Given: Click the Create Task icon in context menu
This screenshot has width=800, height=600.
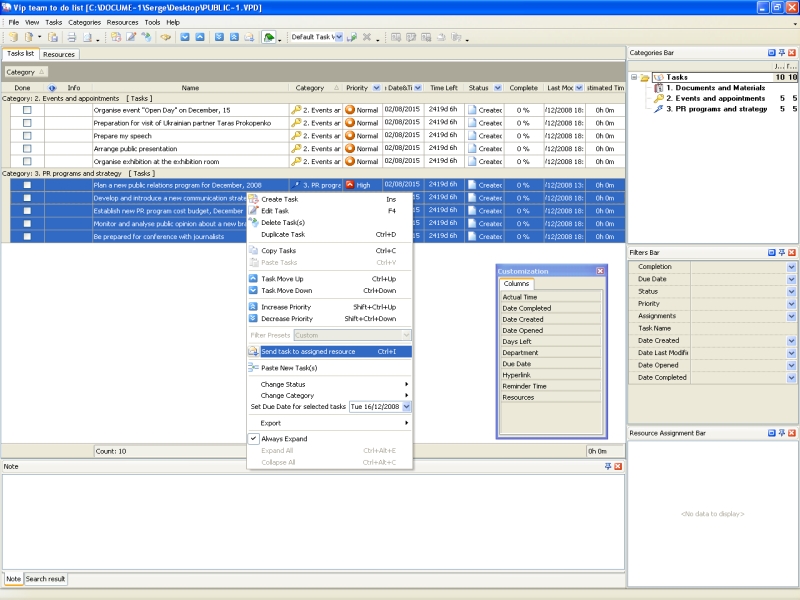Looking at the screenshot, I should click(x=254, y=199).
